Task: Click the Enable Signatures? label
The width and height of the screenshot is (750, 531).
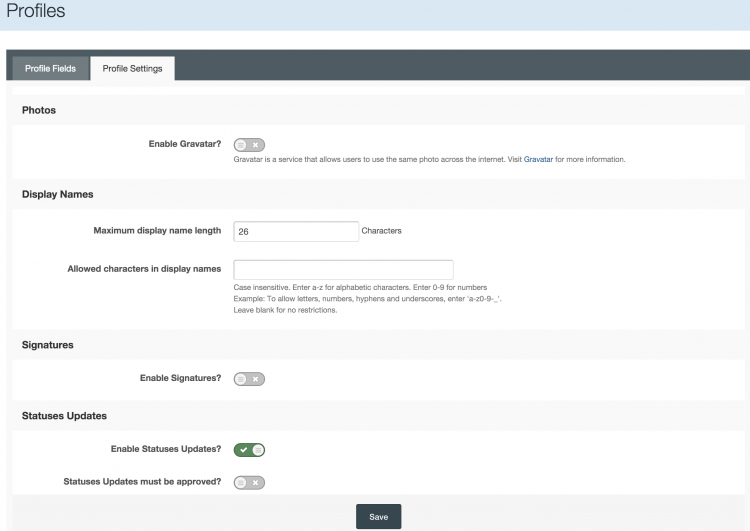Action: (x=180, y=378)
